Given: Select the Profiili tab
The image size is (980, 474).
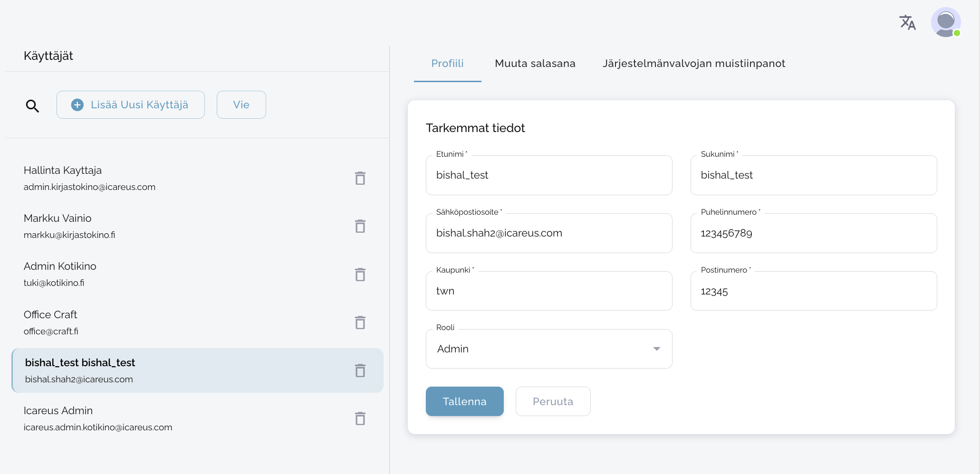Looking at the screenshot, I should tap(447, 64).
